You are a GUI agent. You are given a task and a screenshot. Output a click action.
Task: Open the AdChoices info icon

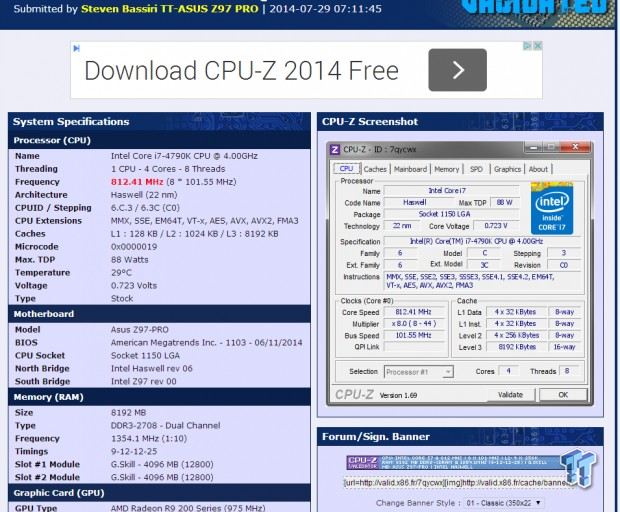coord(527,46)
